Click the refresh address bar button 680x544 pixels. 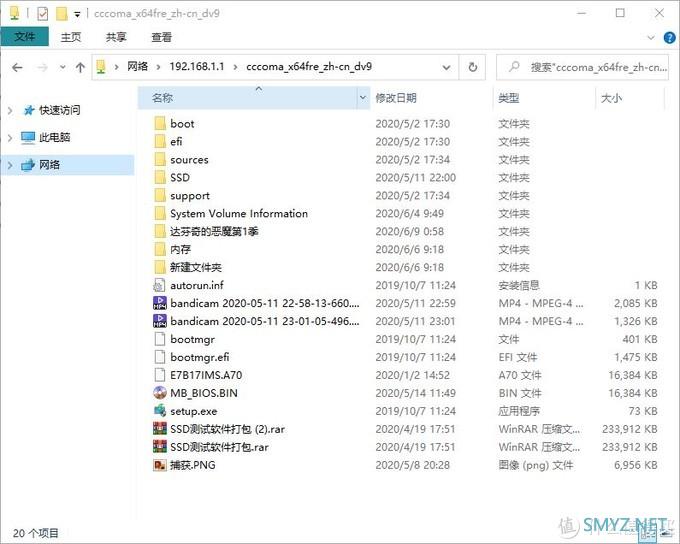pyautogui.click(x=473, y=67)
